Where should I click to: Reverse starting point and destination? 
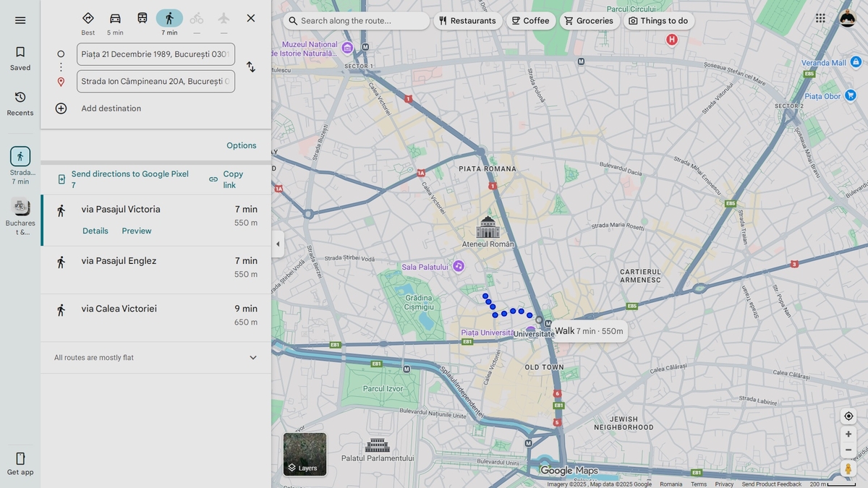pyautogui.click(x=250, y=67)
